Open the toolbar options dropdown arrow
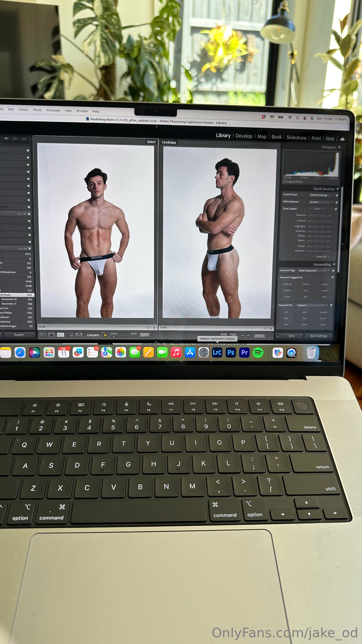362x644 pixels. pos(270,336)
